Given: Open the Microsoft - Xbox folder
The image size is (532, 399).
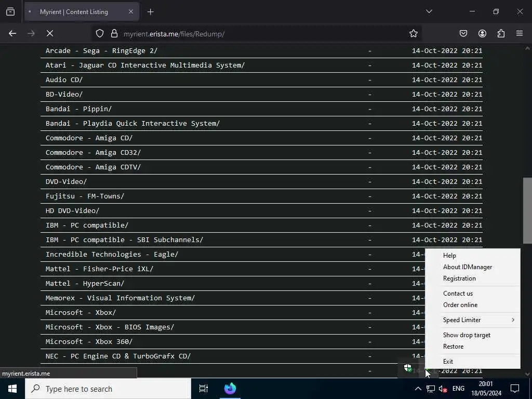Looking at the screenshot, I should [x=81, y=313].
